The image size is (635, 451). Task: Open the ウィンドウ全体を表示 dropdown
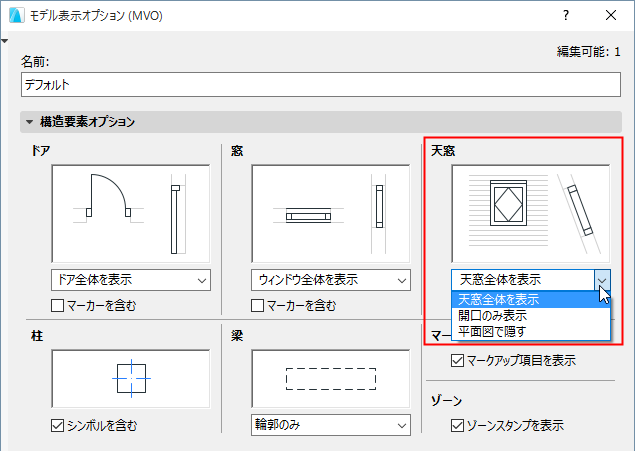click(x=331, y=280)
